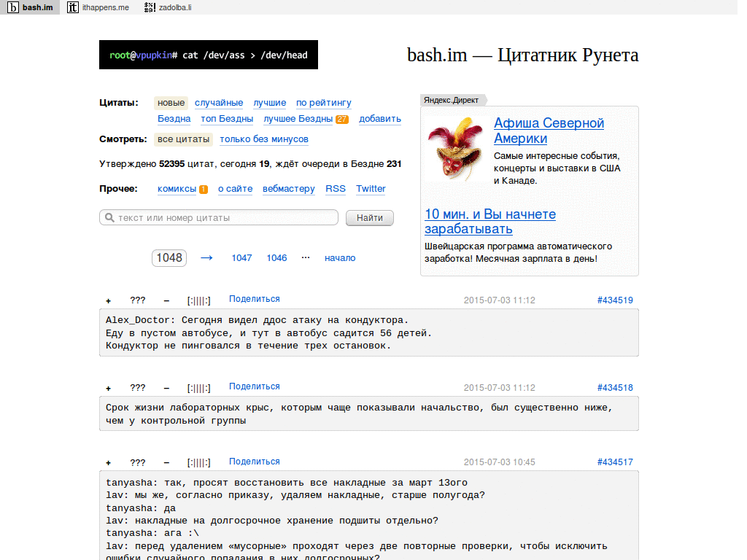Share quote #434519 via 'Поделиться'
This screenshot has width=747, height=560.
click(x=255, y=299)
